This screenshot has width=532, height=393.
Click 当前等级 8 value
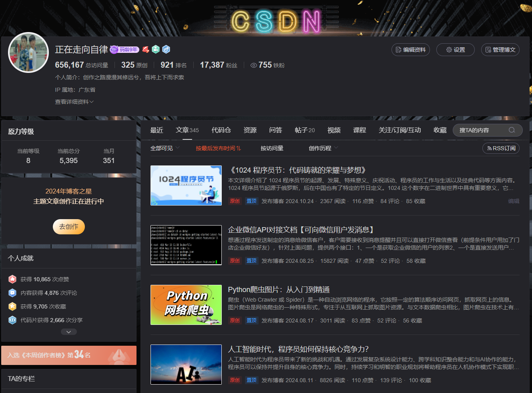(28, 161)
